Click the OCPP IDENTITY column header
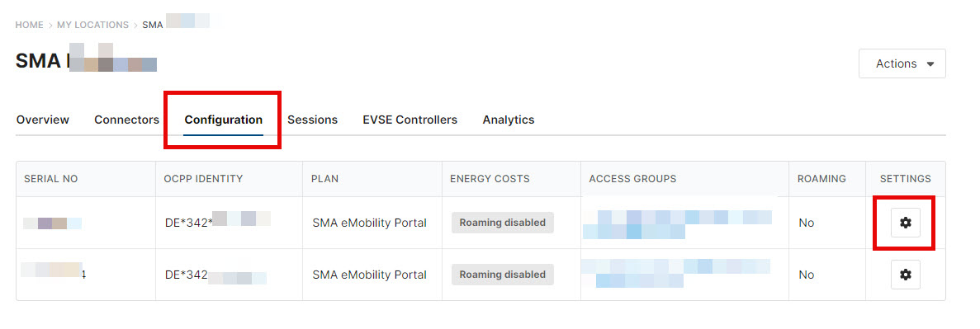Viewport: 980px width, 329px height. tap(204, 179)
